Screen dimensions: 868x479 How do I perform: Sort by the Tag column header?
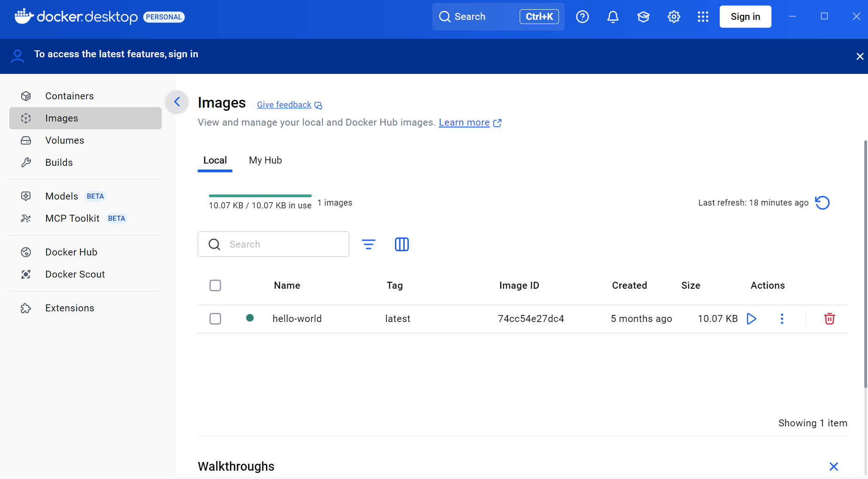click(x=395, y=285)
